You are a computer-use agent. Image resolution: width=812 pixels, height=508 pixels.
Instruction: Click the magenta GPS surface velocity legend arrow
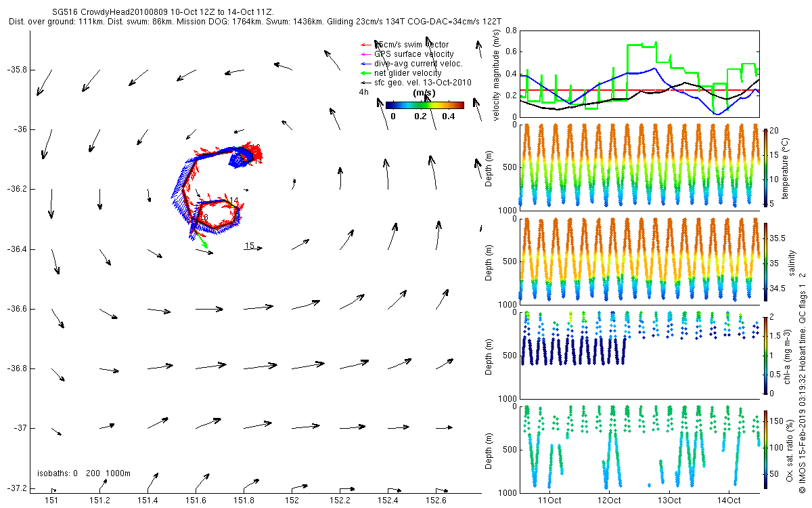pos(367,54)
